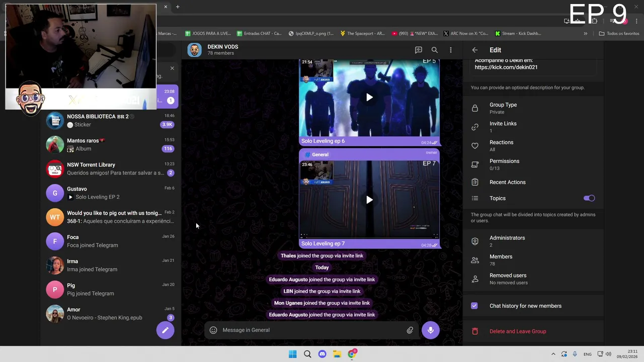The height and width of the screenshot is (362, 644).
Task: Click ENG language indicator
Action: pyautogui.click(x=587, y=354)
